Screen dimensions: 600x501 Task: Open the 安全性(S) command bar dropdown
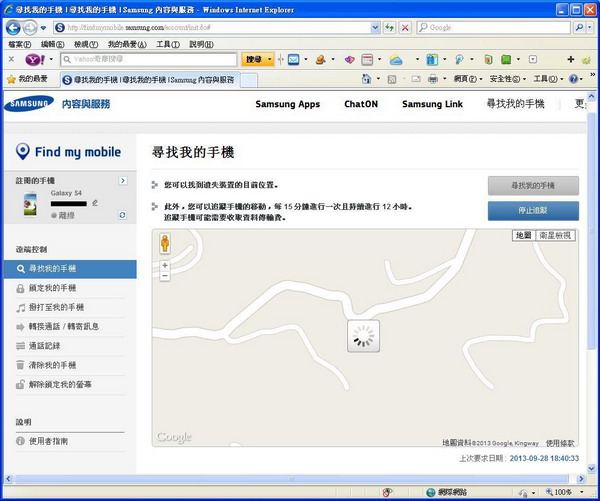click(x=508, y=79)
